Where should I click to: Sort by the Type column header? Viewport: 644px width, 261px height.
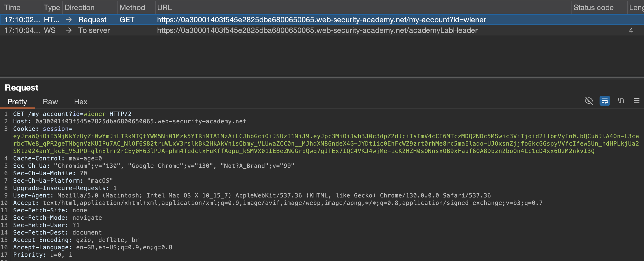click(x=52, y=7)
